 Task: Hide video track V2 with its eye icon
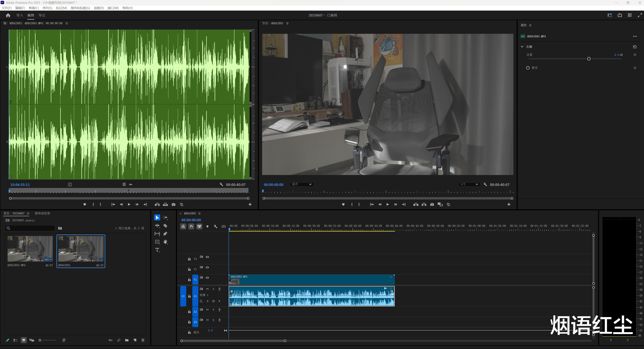[x=207, y=268]
